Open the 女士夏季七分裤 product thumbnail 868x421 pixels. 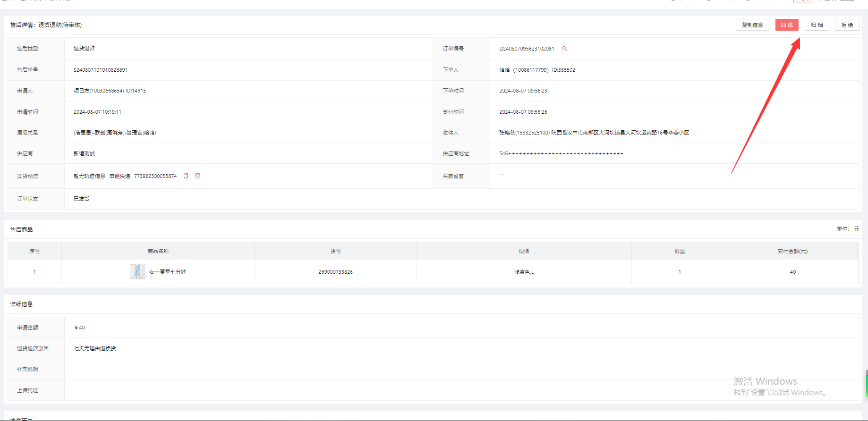[137, 272]
